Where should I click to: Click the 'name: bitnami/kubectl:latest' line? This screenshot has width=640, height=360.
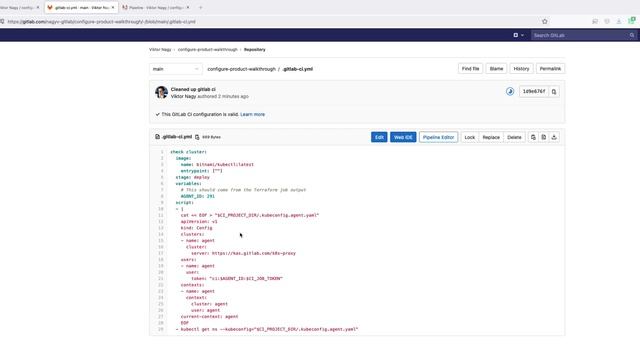coord(217,164)
